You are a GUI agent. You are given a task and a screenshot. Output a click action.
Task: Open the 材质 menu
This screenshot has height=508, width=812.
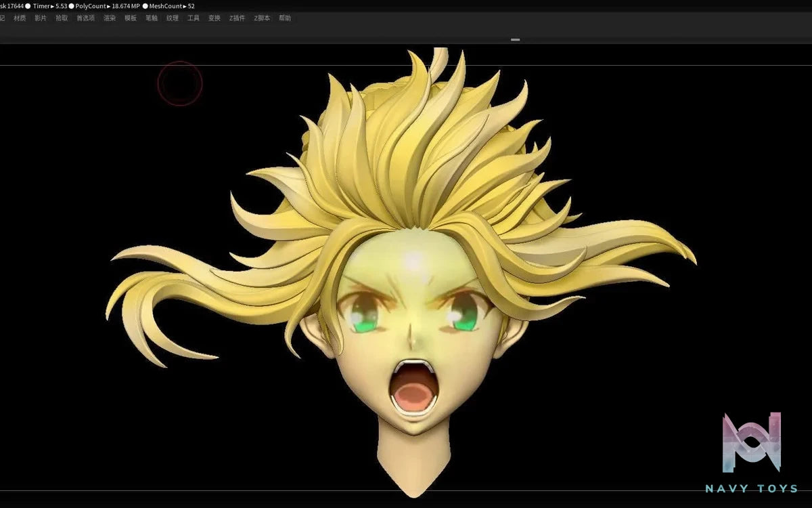pos(20,18)
